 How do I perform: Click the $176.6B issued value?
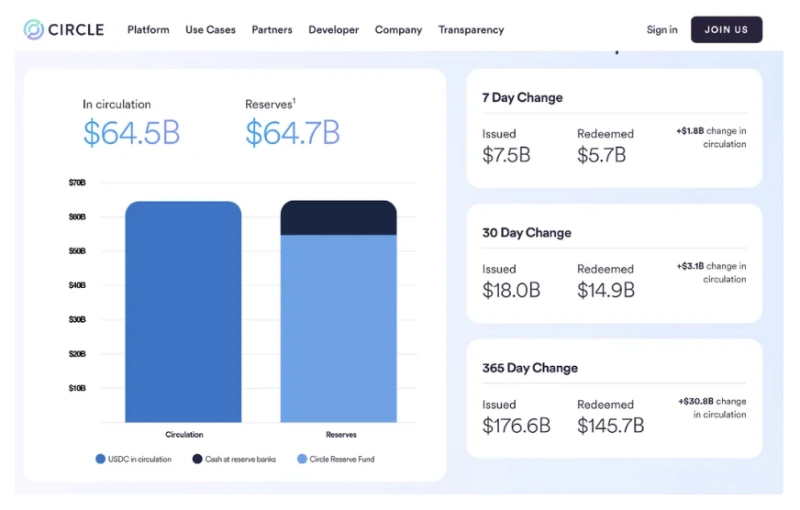pyautogui.click(x=516, y=425)
